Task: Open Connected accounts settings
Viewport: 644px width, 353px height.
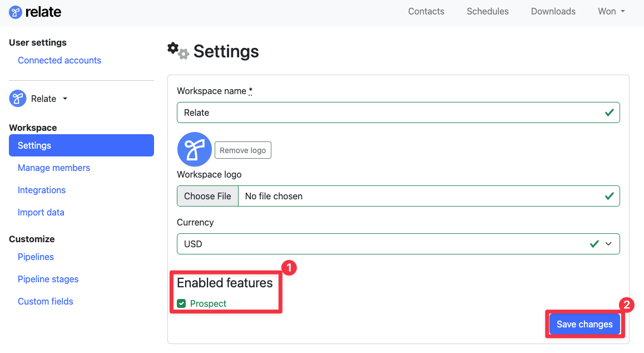Action: (59, 60)
